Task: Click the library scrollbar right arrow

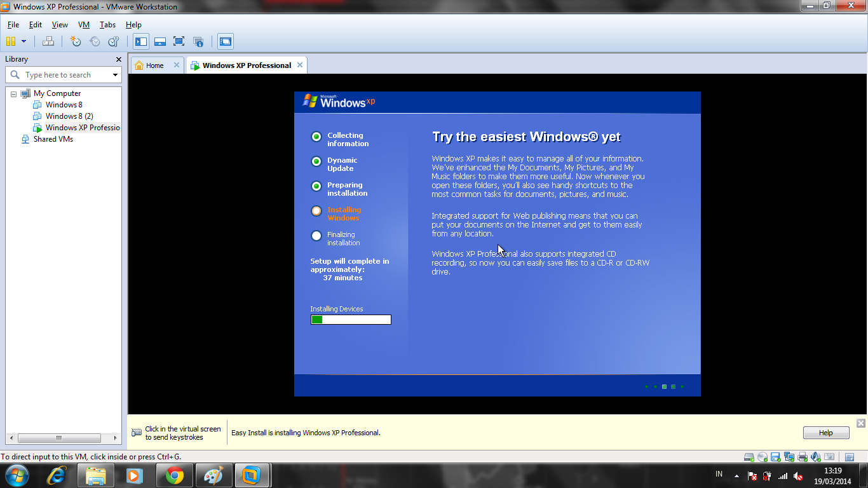Action: point(115,438)
